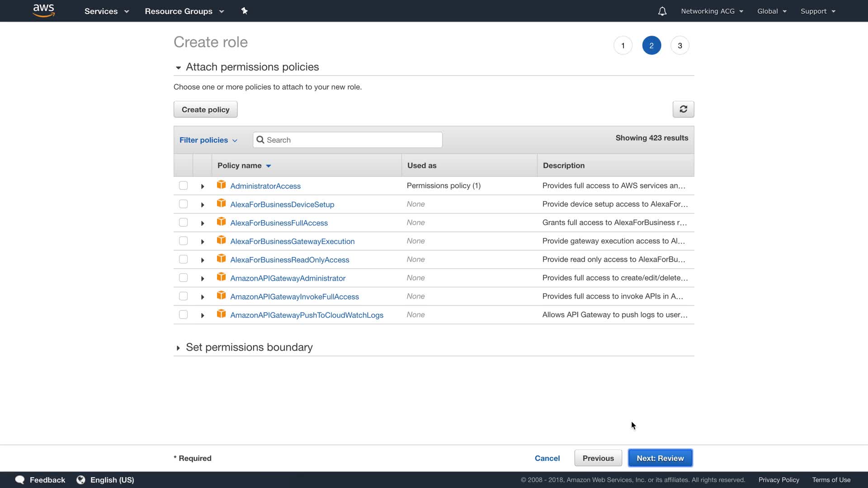Expand Set permissions boundary section
868x488 pixels.
coord(178,348)
